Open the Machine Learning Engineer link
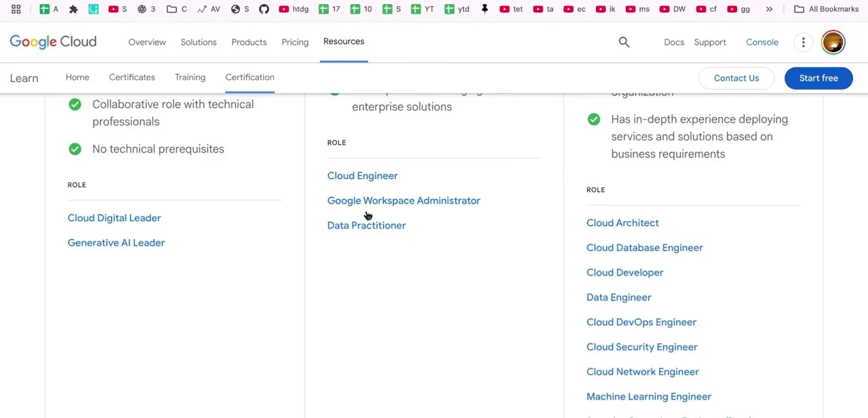This screenshot has width=868, height=418. pos(648,397)
